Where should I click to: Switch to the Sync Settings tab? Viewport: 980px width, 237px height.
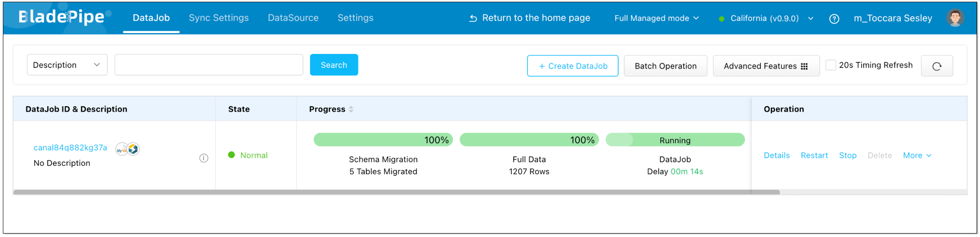(x=219, y=18)
